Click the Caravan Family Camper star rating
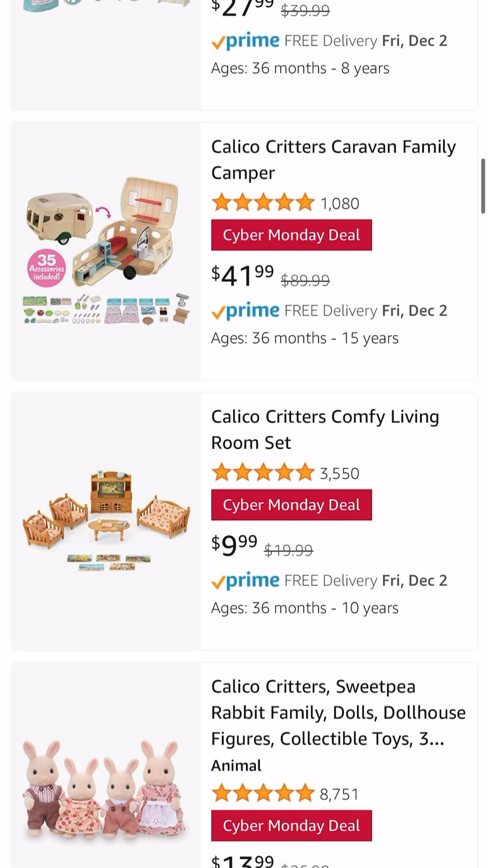The height and width of the screenshot is (868, 489). [263, 203]
